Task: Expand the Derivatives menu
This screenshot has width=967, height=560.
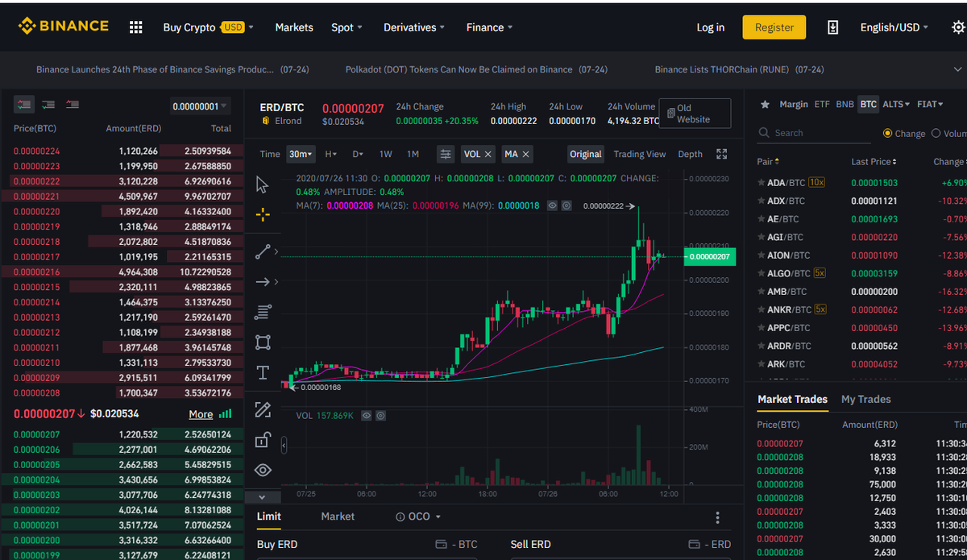Action: click(414, 27)
